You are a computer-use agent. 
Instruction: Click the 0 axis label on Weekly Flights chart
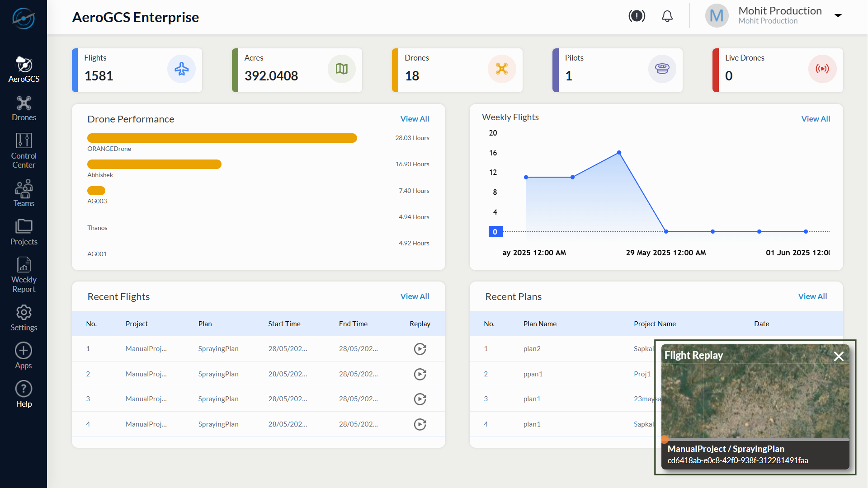pos(495,232)
